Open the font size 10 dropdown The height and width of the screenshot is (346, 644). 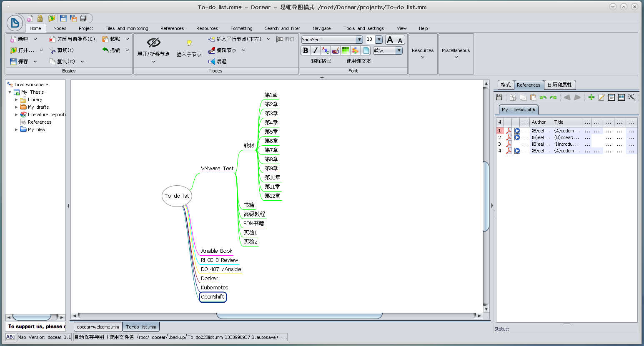point(379,40)
